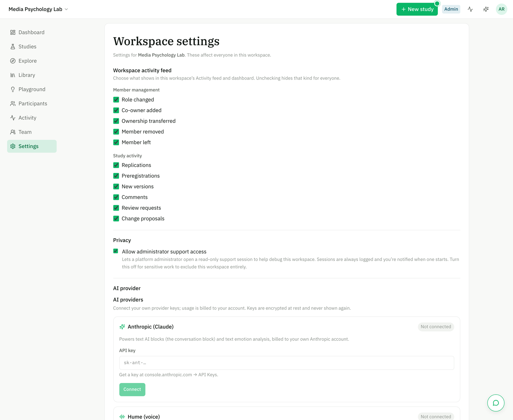Open the AI sparkle icon in top bar
Image resolution: width=513 pixels, height=420 pixels.
click(486, 9)
